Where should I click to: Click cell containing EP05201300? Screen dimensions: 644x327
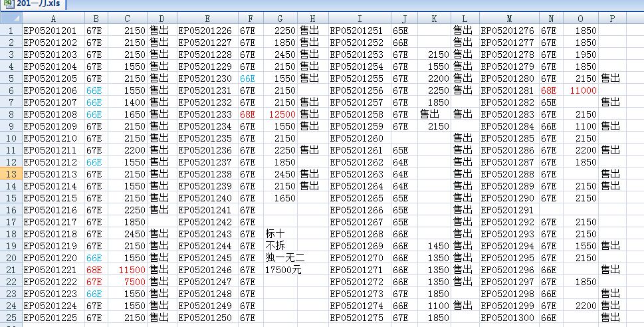pos(509,318)
